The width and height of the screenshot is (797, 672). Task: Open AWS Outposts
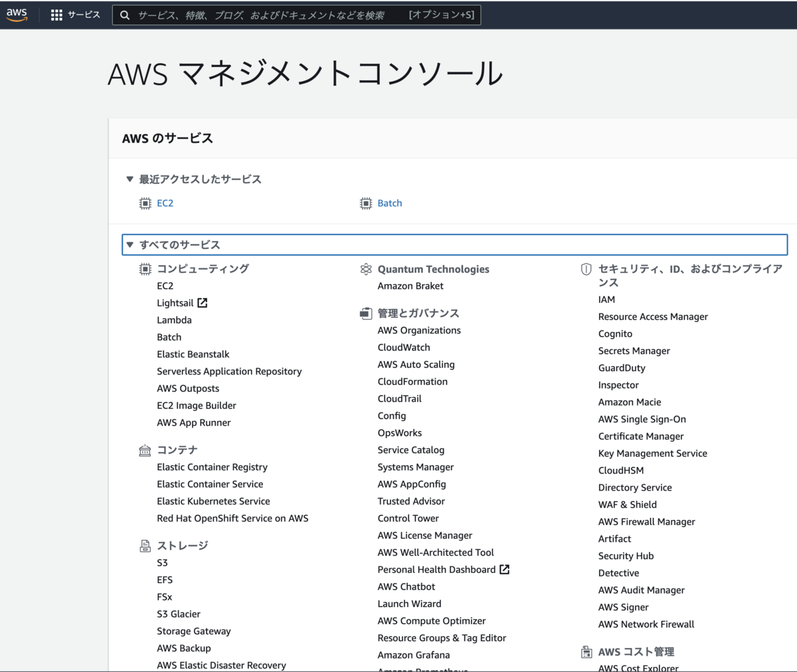[x=188, y=388]
